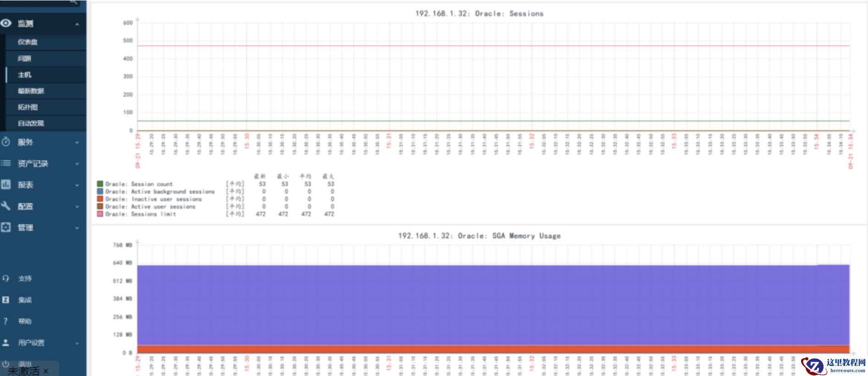
Task: Expand the 用户设置 section chevron
Action: [x=77, y=343]
